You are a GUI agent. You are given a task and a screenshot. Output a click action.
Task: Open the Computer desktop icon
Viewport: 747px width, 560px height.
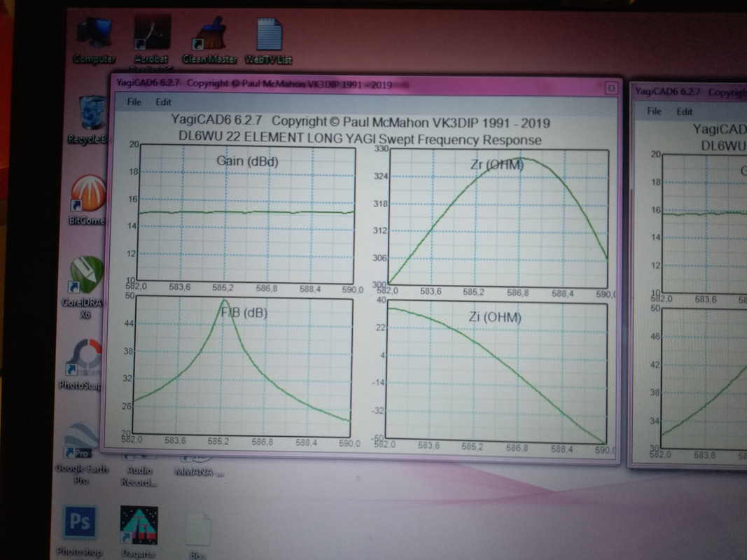95,41
